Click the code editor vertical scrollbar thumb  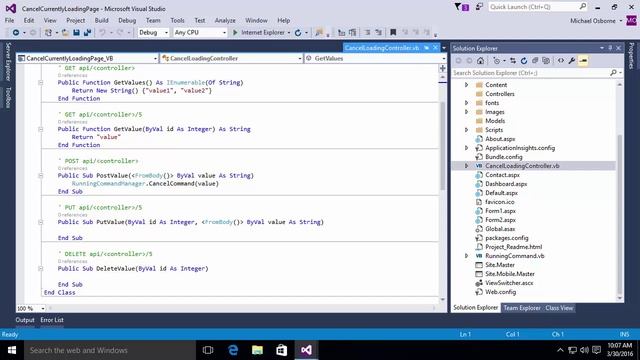[x=442, y=146]
